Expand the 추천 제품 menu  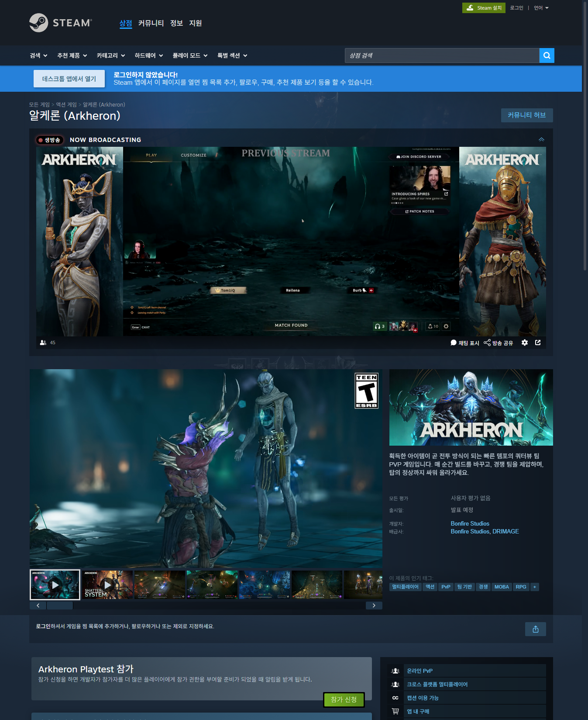pyautogui.click(x=72, y=55)
